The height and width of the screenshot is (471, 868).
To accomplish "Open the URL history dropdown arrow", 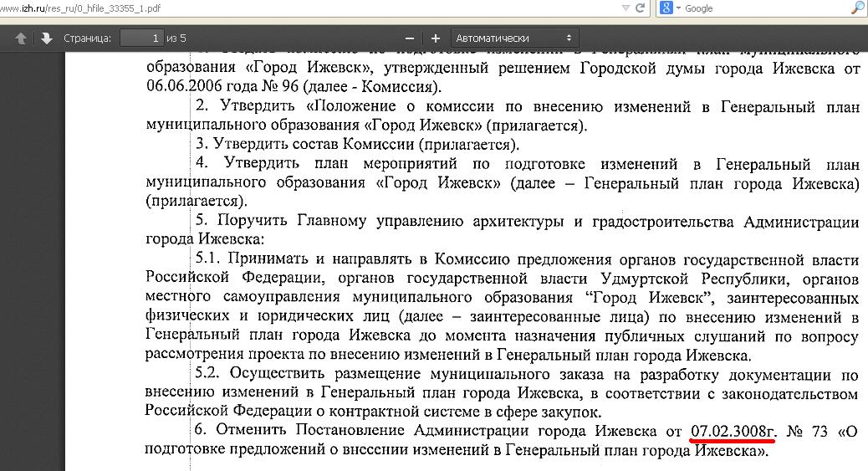I will coord(626,8).
